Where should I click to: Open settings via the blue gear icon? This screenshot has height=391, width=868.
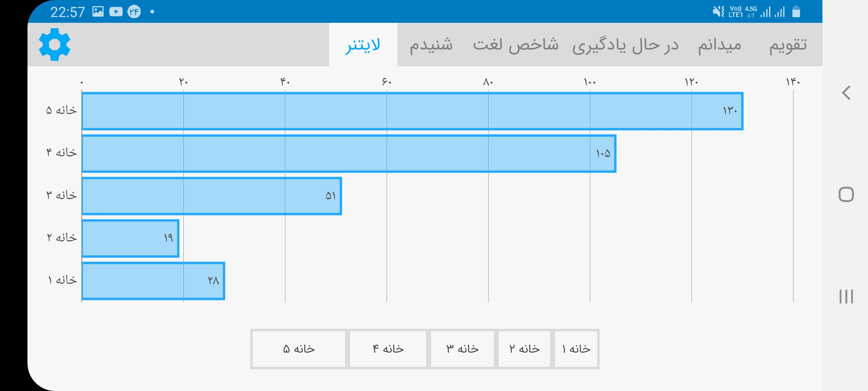click(x=55, y=45)
